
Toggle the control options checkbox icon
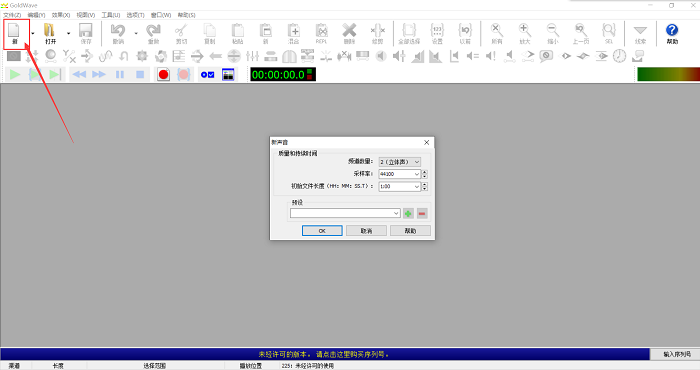(x=208, y=75)
